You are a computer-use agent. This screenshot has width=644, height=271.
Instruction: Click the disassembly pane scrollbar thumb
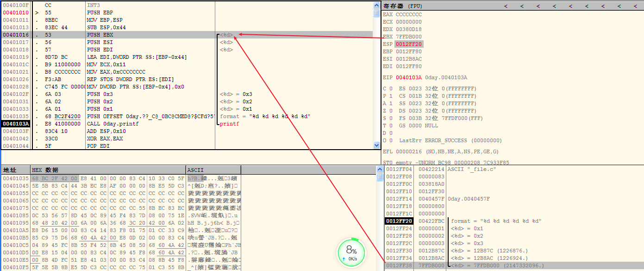point(376,13)
